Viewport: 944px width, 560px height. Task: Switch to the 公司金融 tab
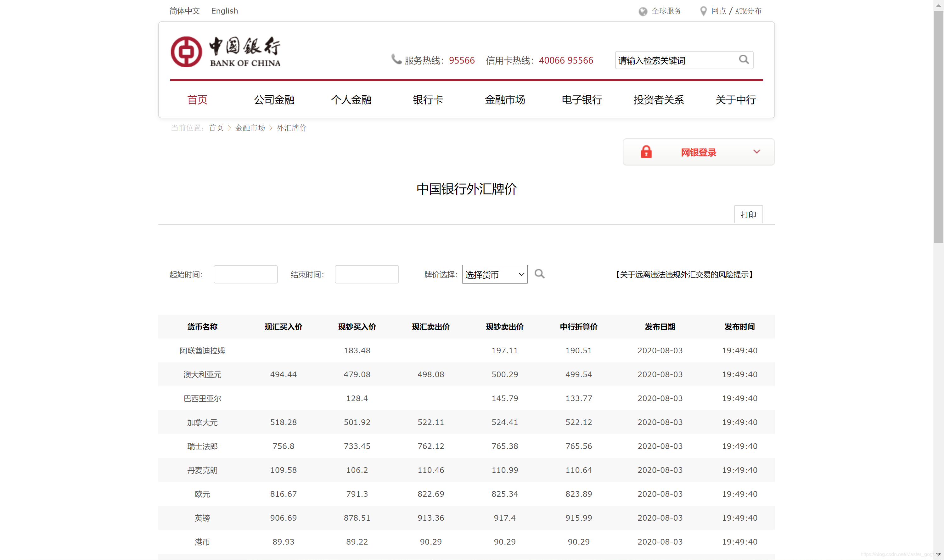(x=274, y=100)
